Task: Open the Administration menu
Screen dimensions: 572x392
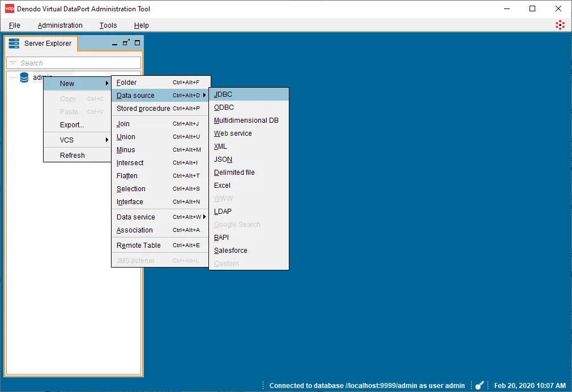Action: click(60, 25)
